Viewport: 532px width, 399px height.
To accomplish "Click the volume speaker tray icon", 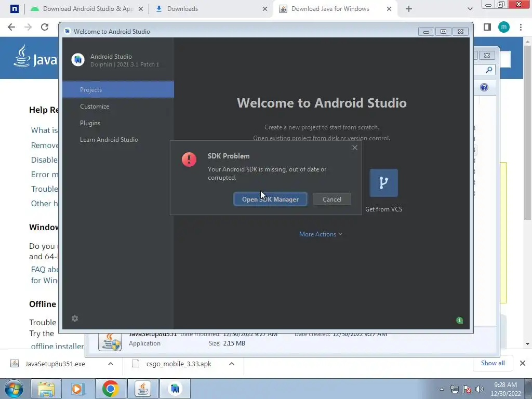I will (480, 389).
